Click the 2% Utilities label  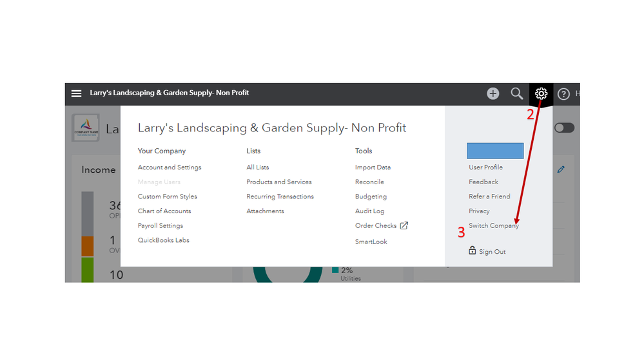pyautogui.click(x=350, y=274)
